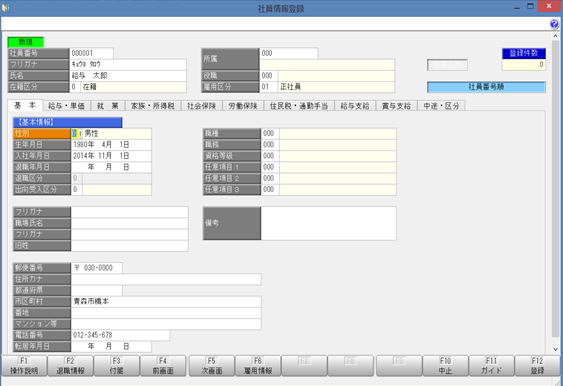Click the scrollbar down arrow
This screenshot has width=563, height=386.
coord(555,349)
